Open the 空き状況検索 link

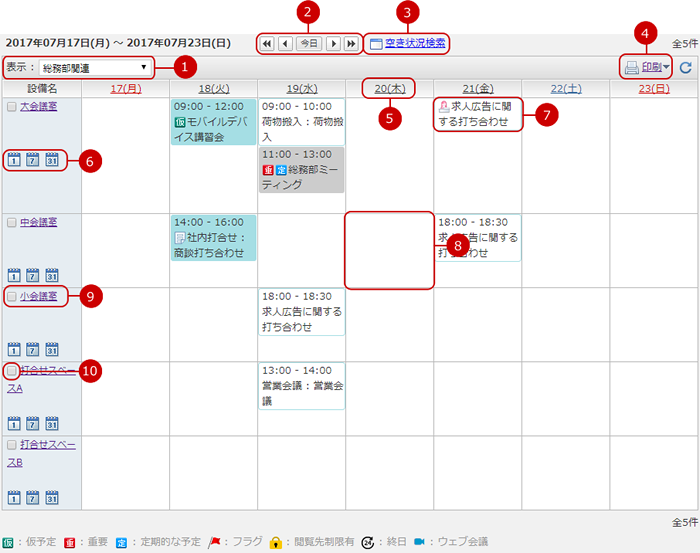coord(414,43)
